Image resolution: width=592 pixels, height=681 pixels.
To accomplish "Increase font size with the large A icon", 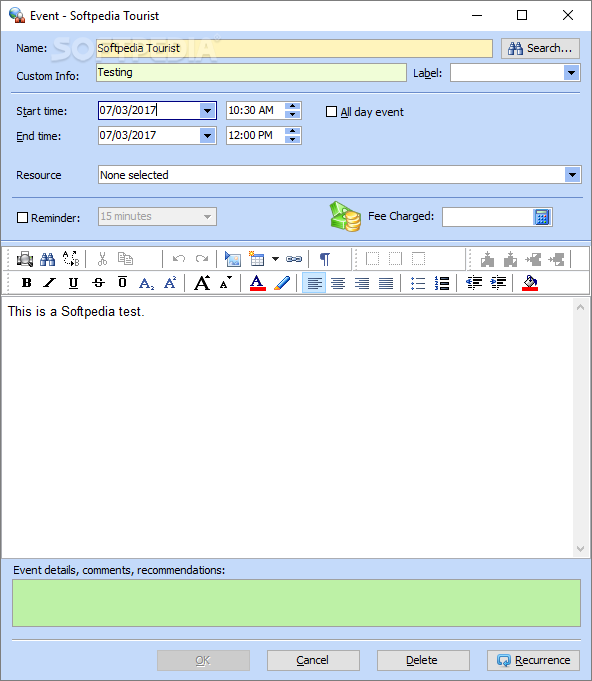I will tap(202, 283).
